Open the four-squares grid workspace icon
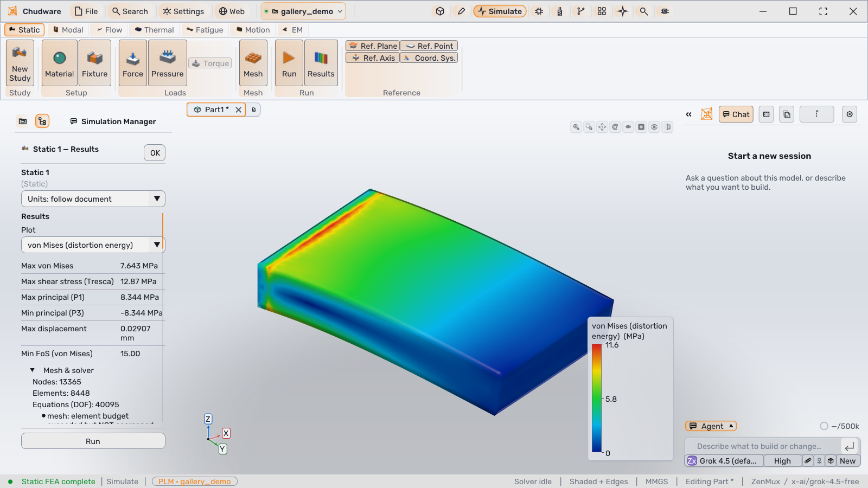This screenshot has height=488, width=868. [x=602, y=11]
